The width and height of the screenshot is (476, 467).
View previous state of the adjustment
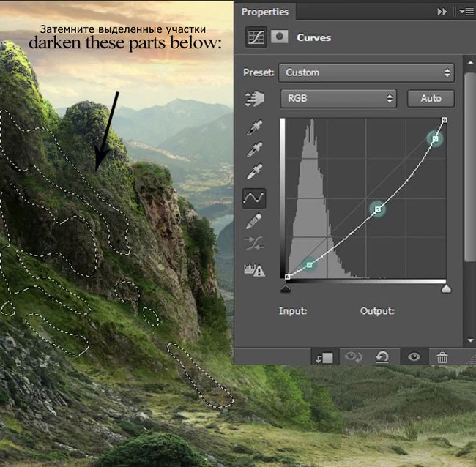click(x=354, y=357)
